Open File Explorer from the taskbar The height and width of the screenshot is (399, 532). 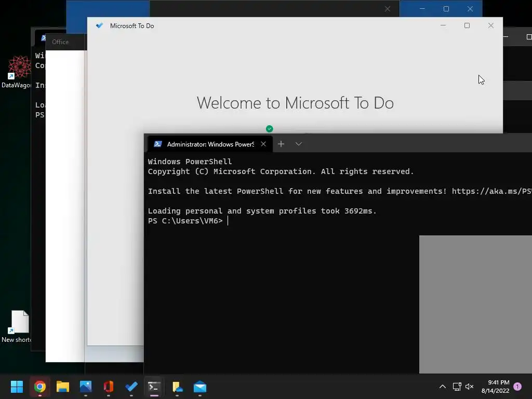[x=63, y=387]
